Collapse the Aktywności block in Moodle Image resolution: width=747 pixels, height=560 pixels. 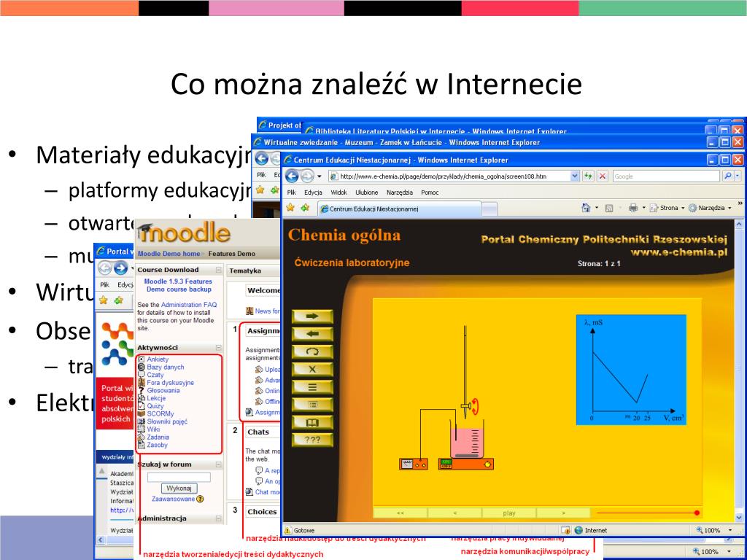coord(218,348)
